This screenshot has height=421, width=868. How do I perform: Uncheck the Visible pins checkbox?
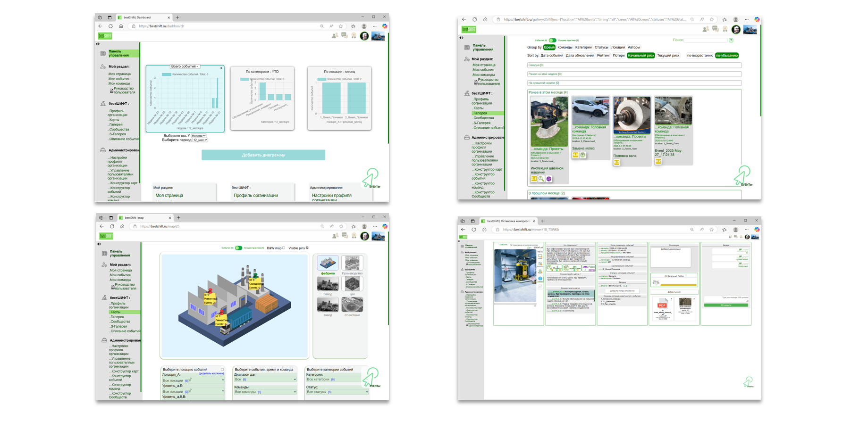(307, 248)
